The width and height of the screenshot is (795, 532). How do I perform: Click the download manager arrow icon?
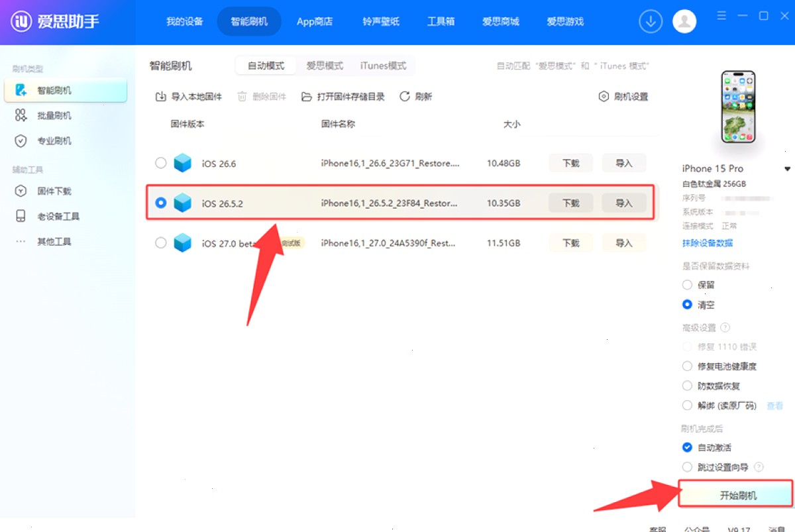point(651,21)
